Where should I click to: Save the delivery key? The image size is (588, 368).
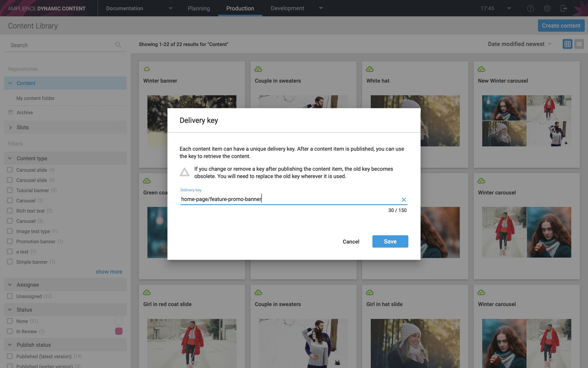coord(390,241)
